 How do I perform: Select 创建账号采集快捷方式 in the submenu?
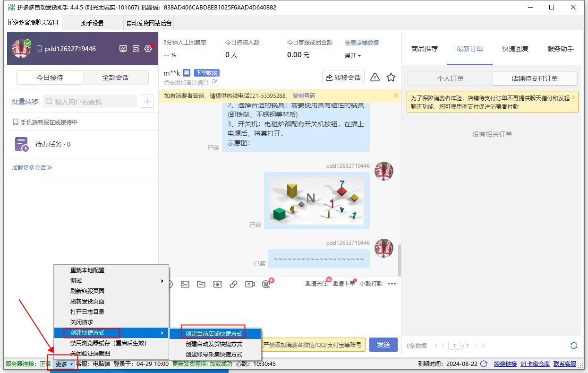pyautogui.click(x=215, y=355)
